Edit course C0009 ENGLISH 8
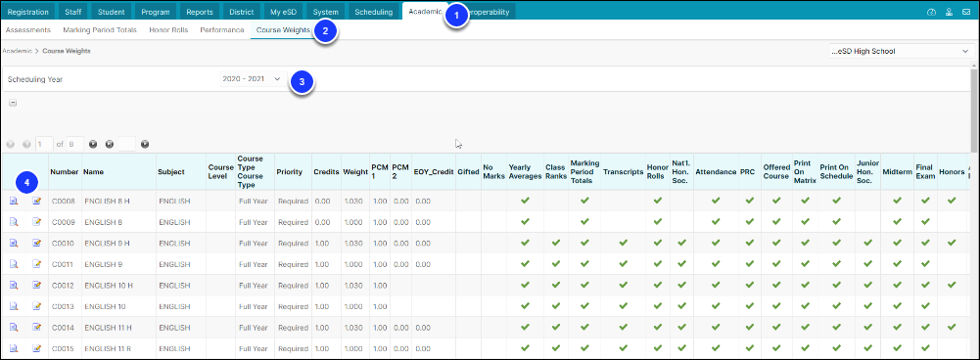Image resolution: width=980 pixels, height=360 pixels. [37, 222]
